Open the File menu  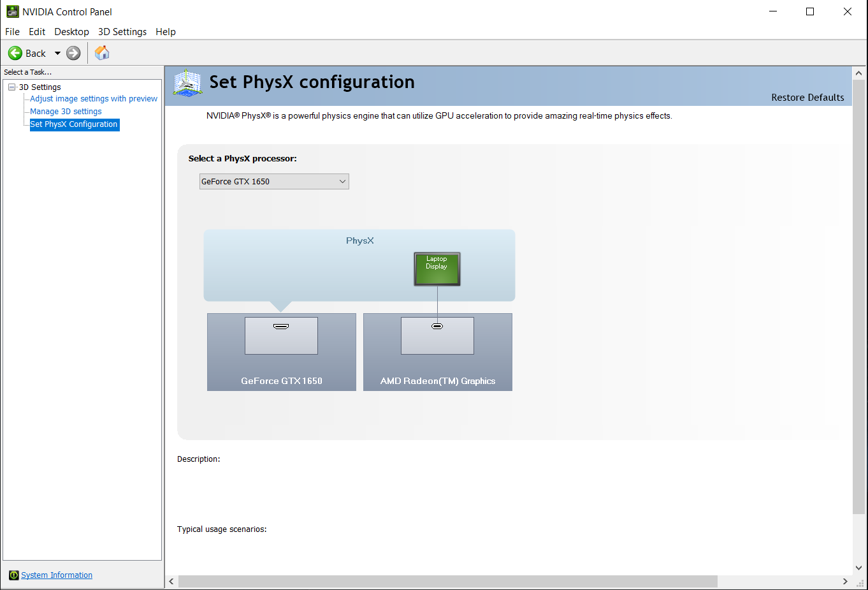pos(12,32)
